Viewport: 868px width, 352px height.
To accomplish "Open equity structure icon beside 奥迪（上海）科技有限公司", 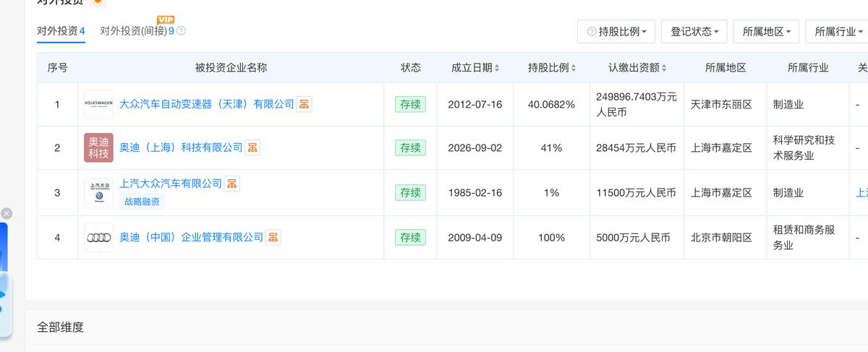I will 252,147.
